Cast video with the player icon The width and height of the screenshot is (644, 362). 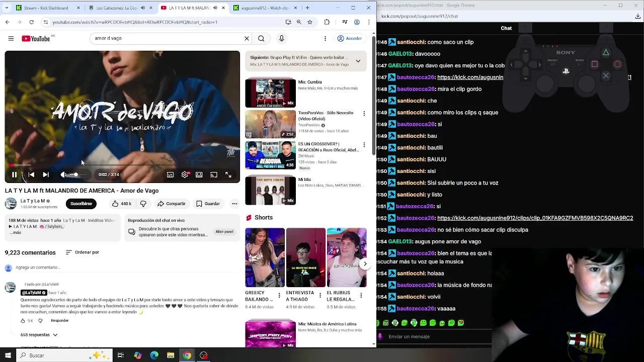214,174
